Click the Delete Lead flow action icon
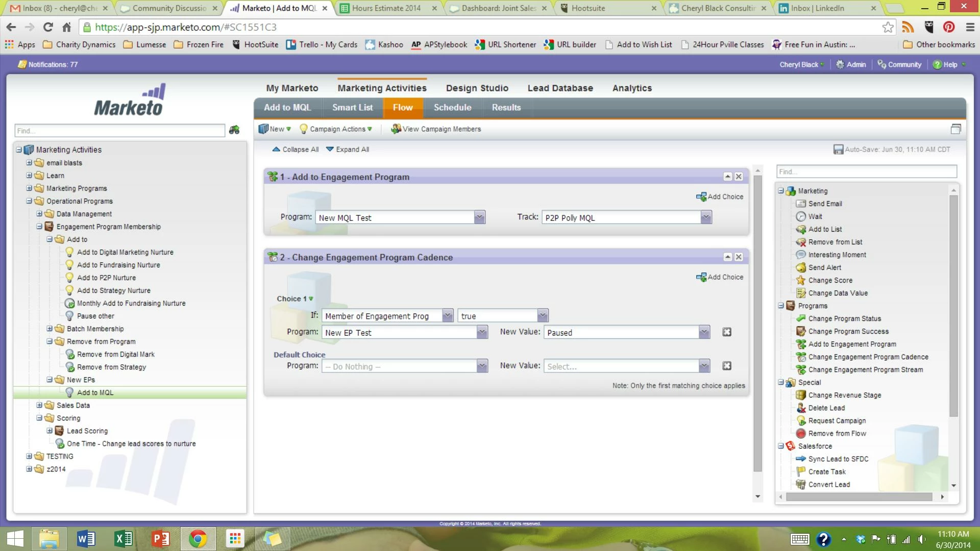 click(x=801, y=408)
